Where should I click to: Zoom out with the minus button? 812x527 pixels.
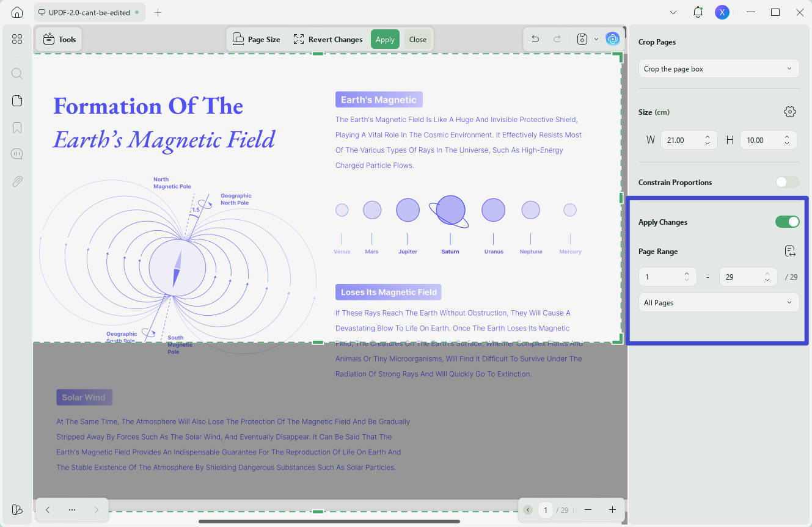tap(588, 509)
